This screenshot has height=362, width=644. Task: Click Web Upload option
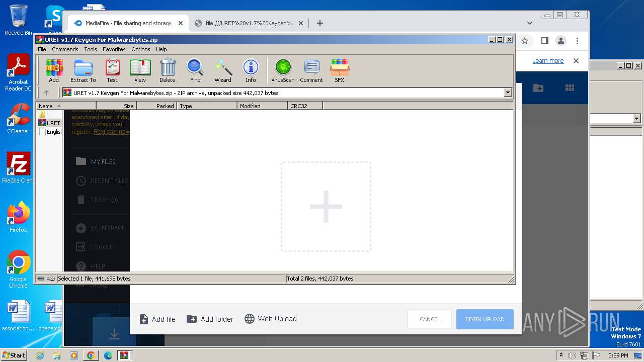point(271,319)
